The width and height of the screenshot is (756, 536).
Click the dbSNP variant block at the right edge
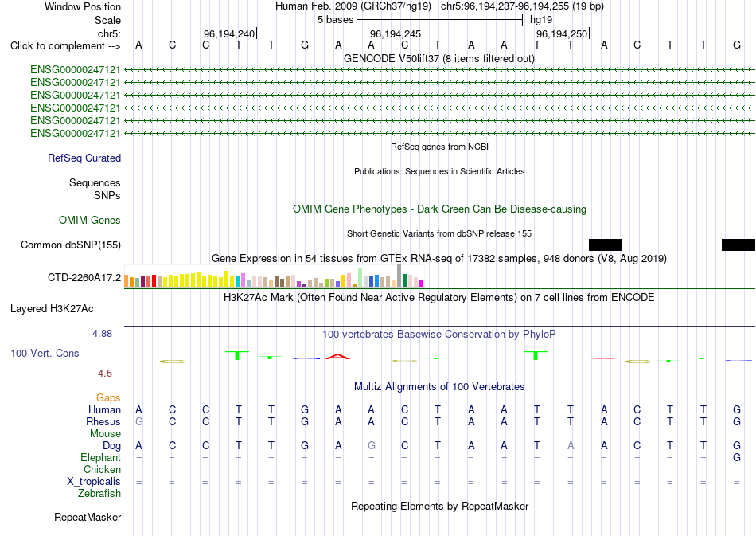[738, 245]
